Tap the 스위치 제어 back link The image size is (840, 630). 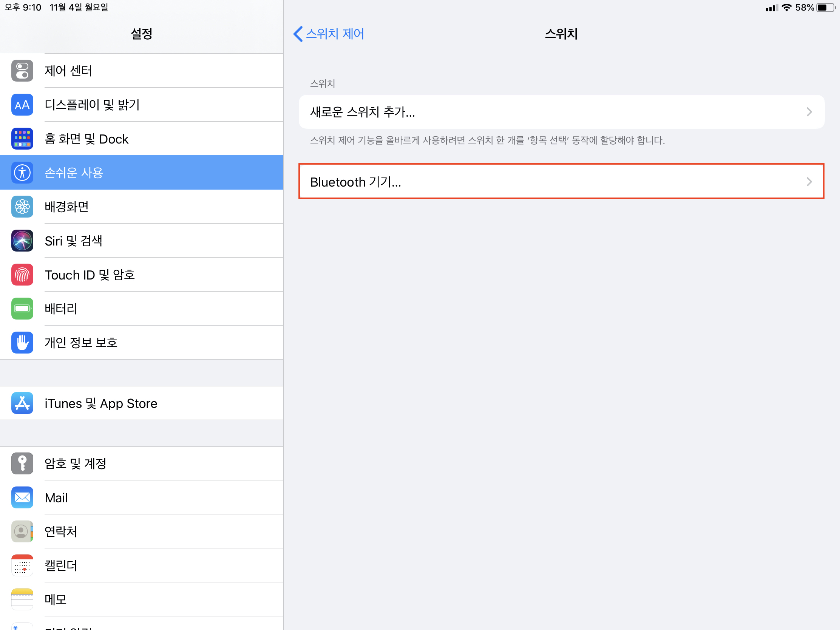click(x=335, y=34)
